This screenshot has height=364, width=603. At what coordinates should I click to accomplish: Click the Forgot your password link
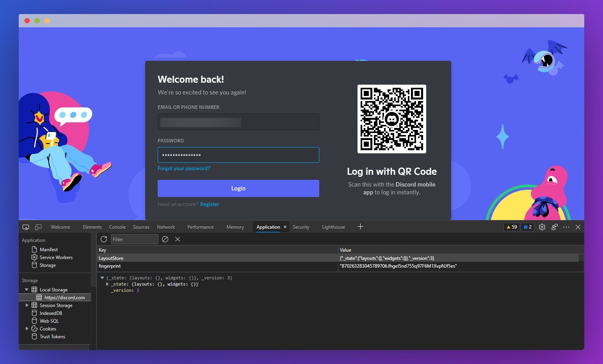[184, 168]
